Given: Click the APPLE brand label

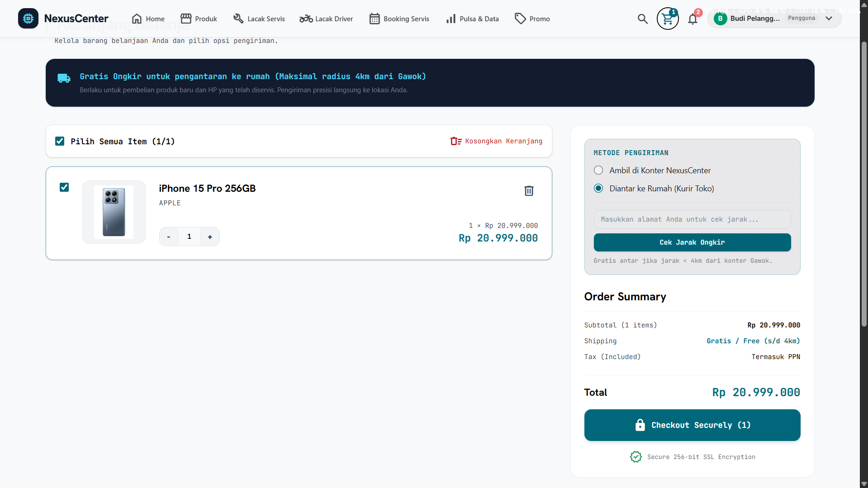Looking at the screenshot, I should [x=170, y=203].
